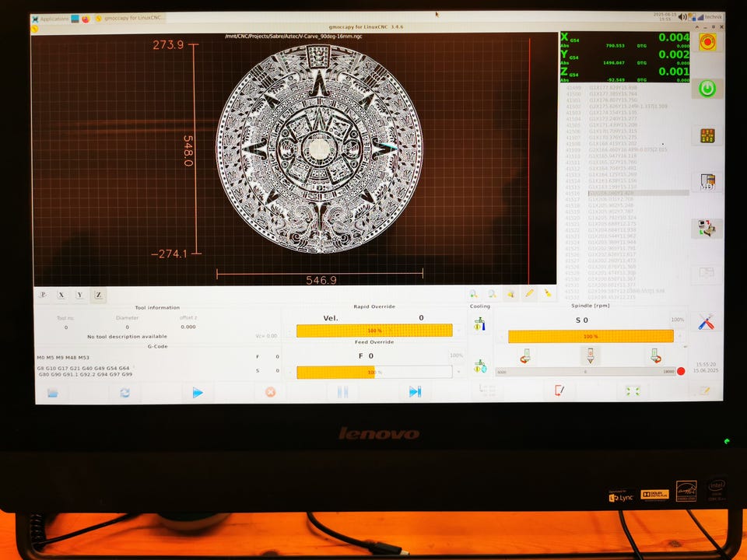This screenshot has width=747, height=560.
Task: Toggle flood coolant
Action: pyautogui.click(x=480, y=324)
